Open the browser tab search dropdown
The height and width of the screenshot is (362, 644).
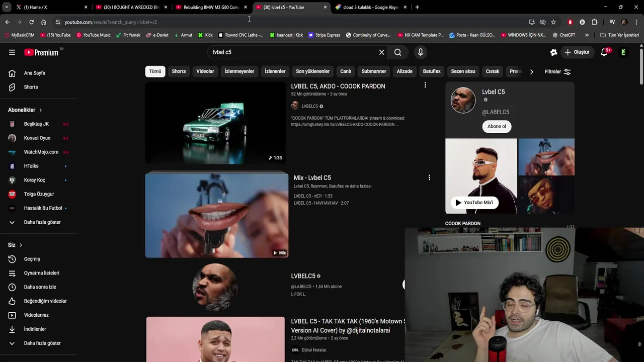pos(7,7)
